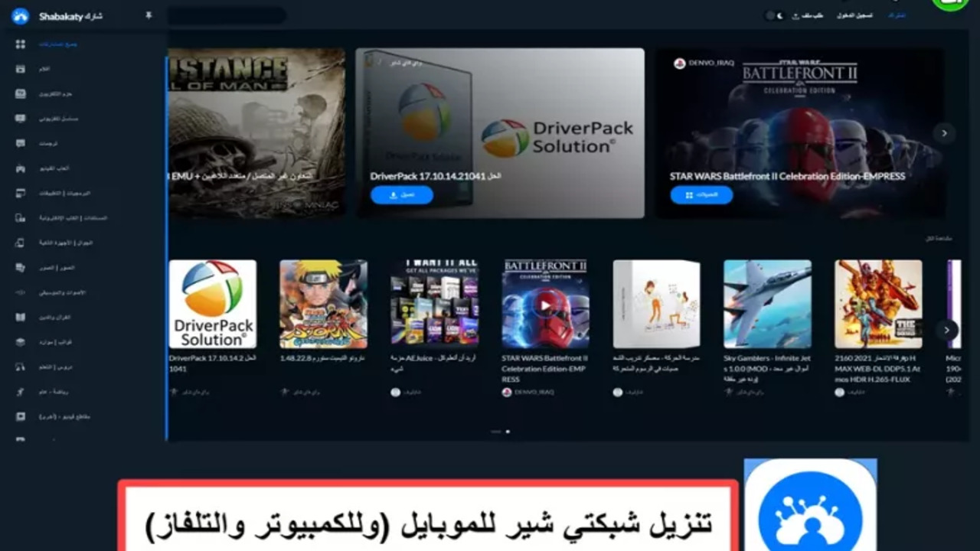Click DENVO_IRAQ avatar on Battlefront banner
The height and width of the screenshot is (551, 980).
679,64
